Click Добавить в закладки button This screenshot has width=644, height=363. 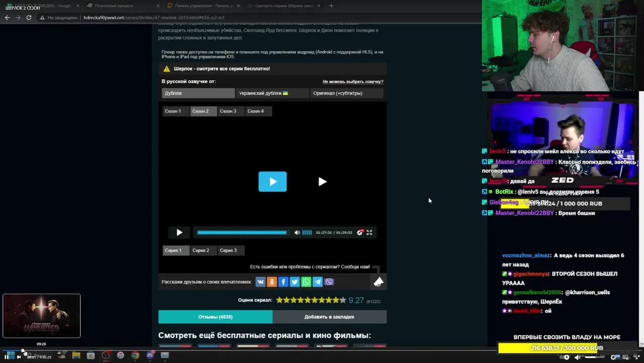coord(329,317)
